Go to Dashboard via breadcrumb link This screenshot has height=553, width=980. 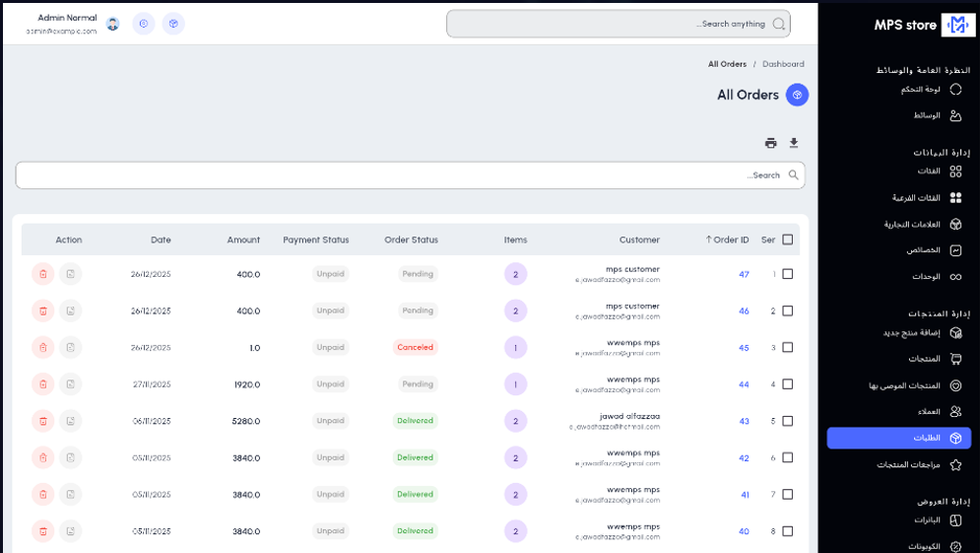[x=783, y=64]
